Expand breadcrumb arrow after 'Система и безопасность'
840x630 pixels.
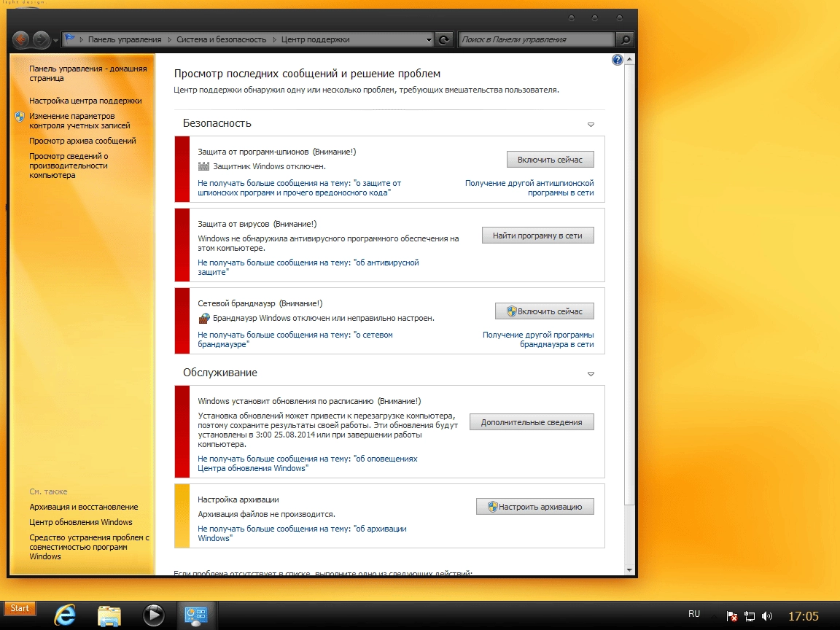(274, 39)
